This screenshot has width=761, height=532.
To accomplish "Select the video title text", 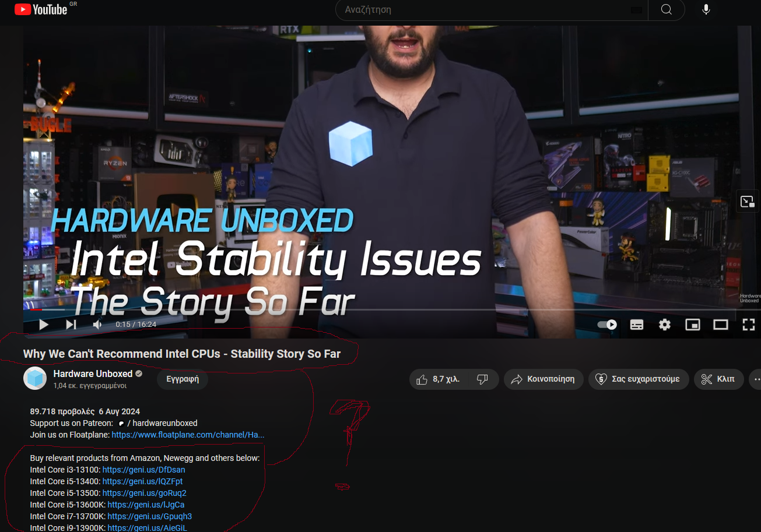I will coord(182,354).
